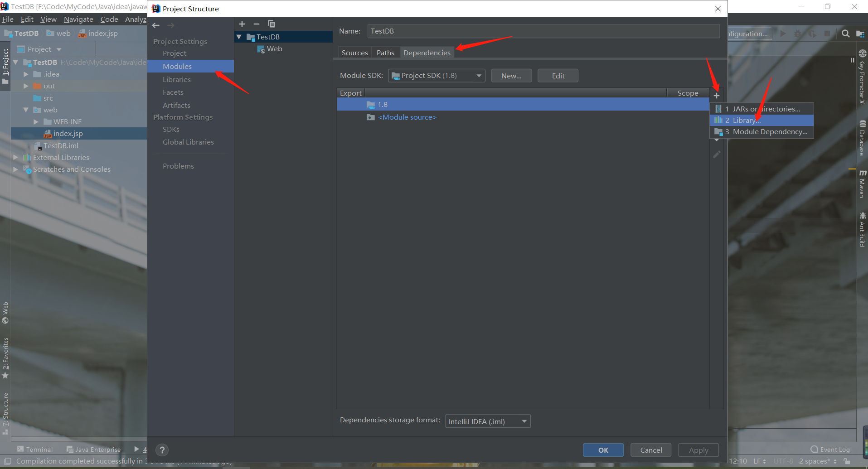
Task: Click the Cancel button
Action: coord(651,450)
